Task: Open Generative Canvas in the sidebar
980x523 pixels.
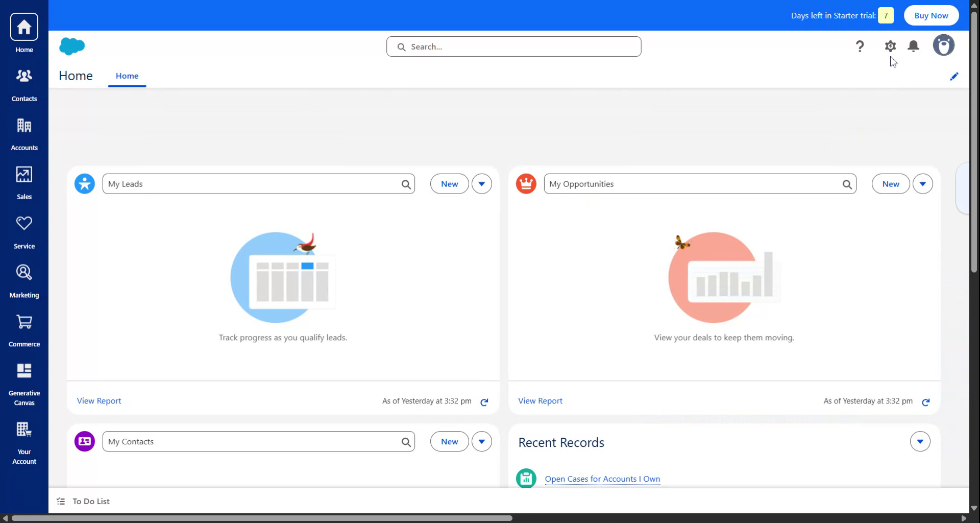Action: [24, 384]
